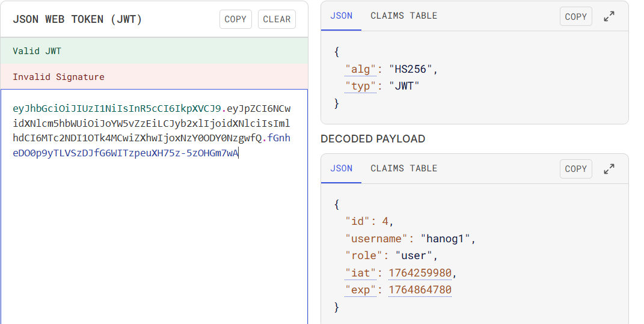Switch payload view to Claims Table tab
The image size is (644, 324).
pos(403,168)
